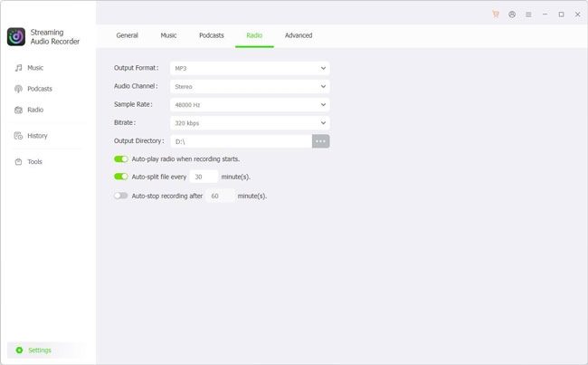The height and width of the screenshot is (365, 588).
Task: Close the application window
Action: tap(577, 14)
